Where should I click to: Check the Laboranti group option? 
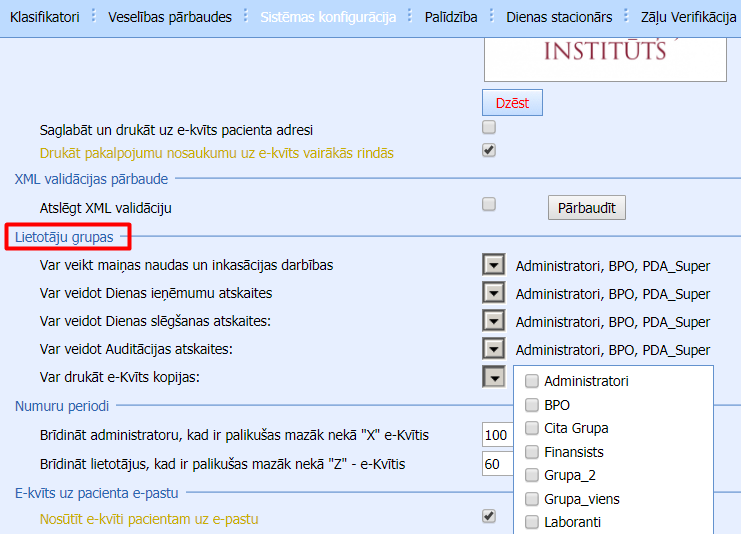[532, 522]
